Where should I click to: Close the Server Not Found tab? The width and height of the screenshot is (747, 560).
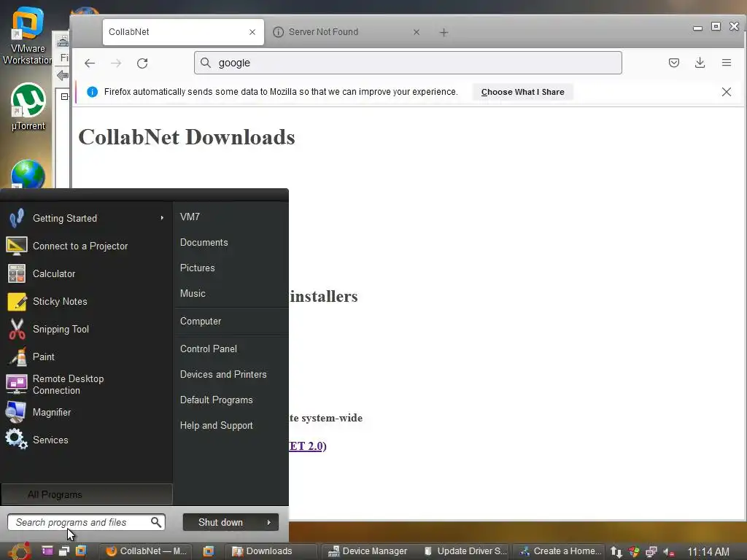[x=417, y=32]
